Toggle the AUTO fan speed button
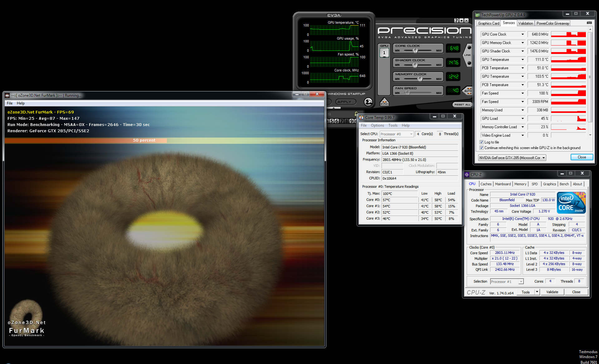This screenshot has width=599, height=364. [x=468, y=90]
